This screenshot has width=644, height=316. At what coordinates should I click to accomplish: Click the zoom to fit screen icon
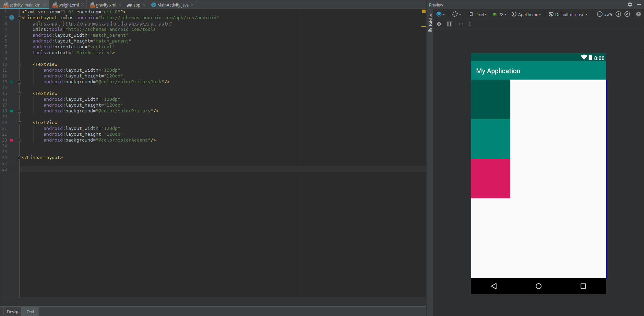pyautogui.click(x=627, y=14)
